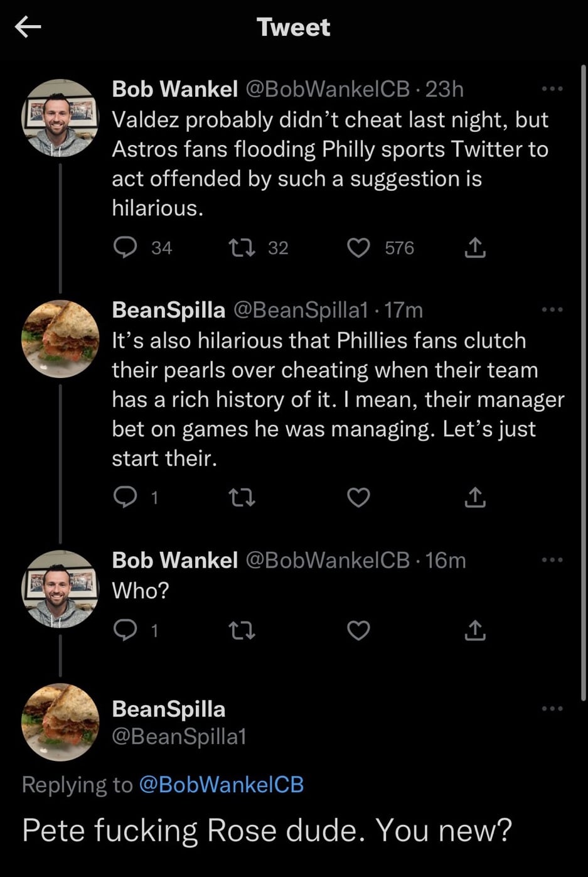Viewport: 588px width, 877px height.
Task: Reply to Bob Wankel's "Who?" tweet
Action: (126, 630)
